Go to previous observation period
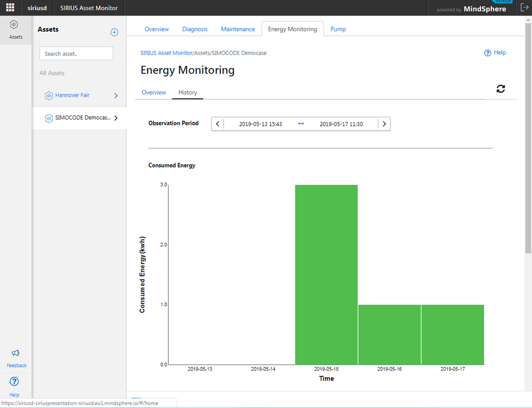532x408 pixels. (x=218, y=124)
